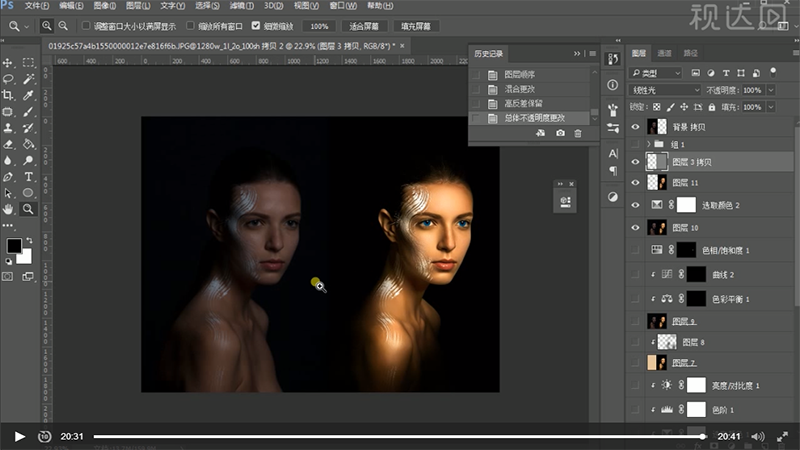
Task: Select the Eyedropper tool
Action: coord(28,95)
